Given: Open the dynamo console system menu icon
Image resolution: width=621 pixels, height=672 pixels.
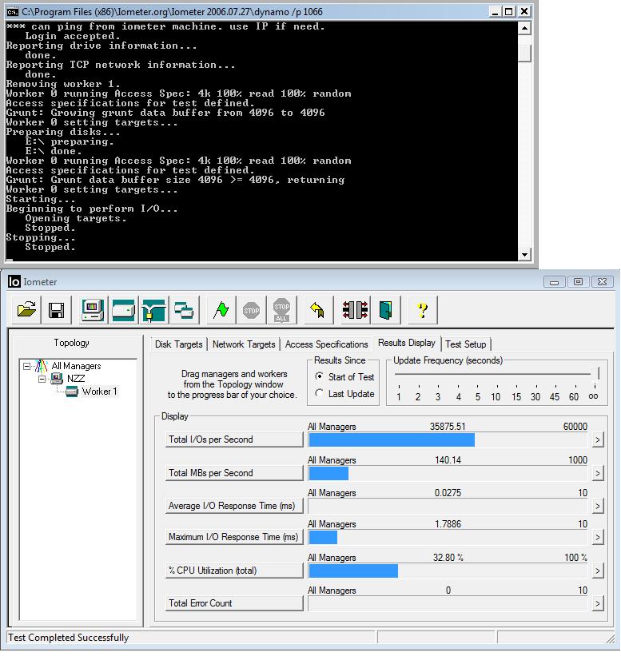Looking at the screenshot, I should (13, 11).
